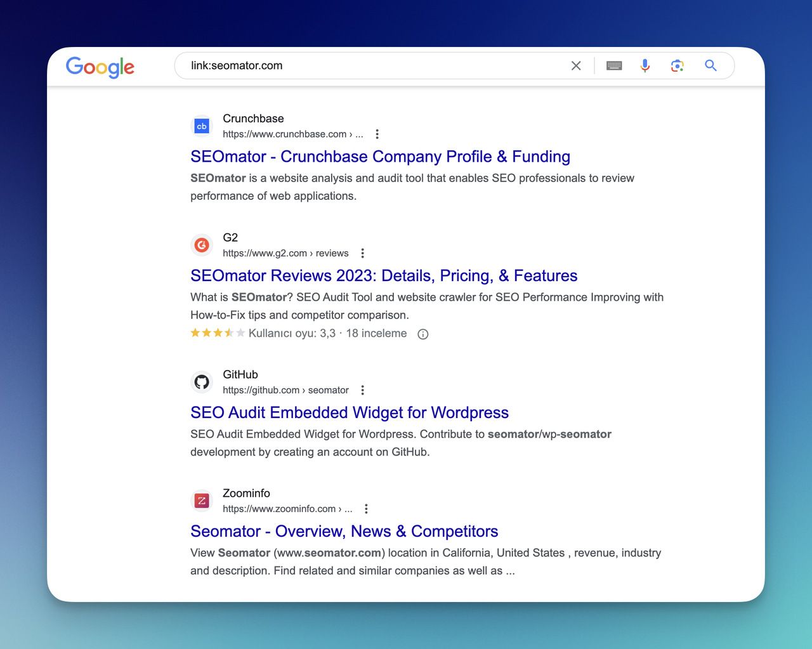Open the three-dot menu for the G2 result

pos(362,252)
